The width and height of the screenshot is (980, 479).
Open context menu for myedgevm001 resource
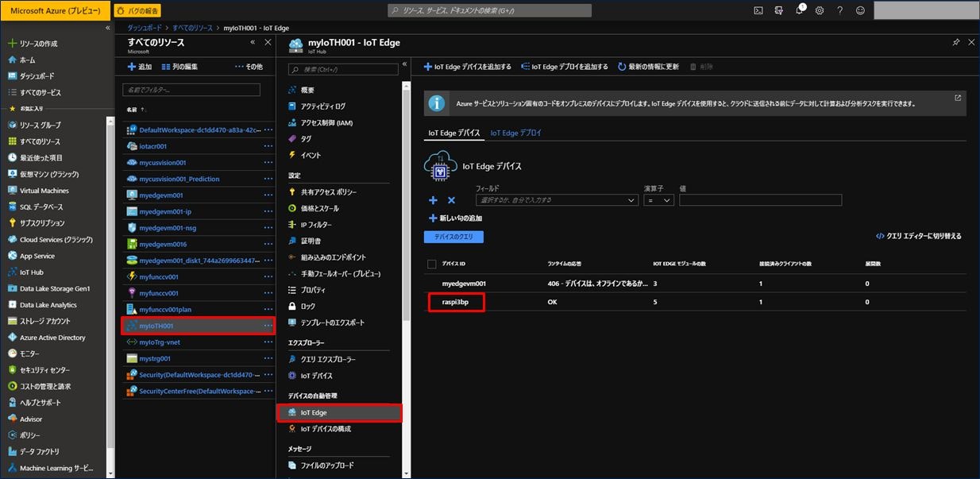(268, 195)
